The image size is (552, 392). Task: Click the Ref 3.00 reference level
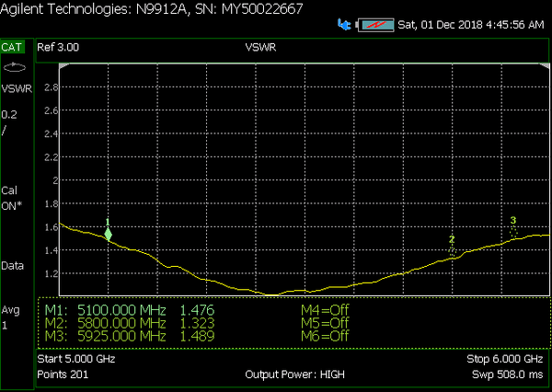(x=60, y=46)
